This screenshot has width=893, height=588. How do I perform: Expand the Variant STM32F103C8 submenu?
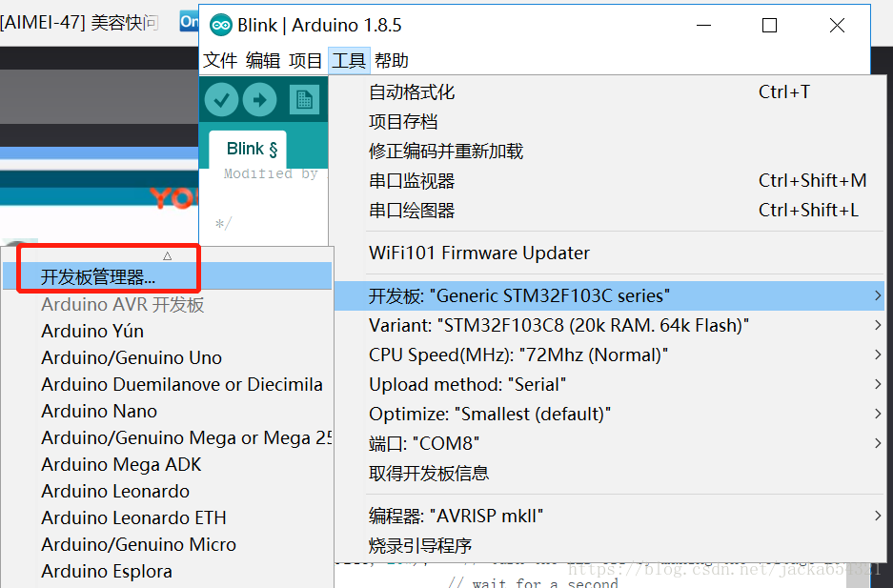(609, 326)
